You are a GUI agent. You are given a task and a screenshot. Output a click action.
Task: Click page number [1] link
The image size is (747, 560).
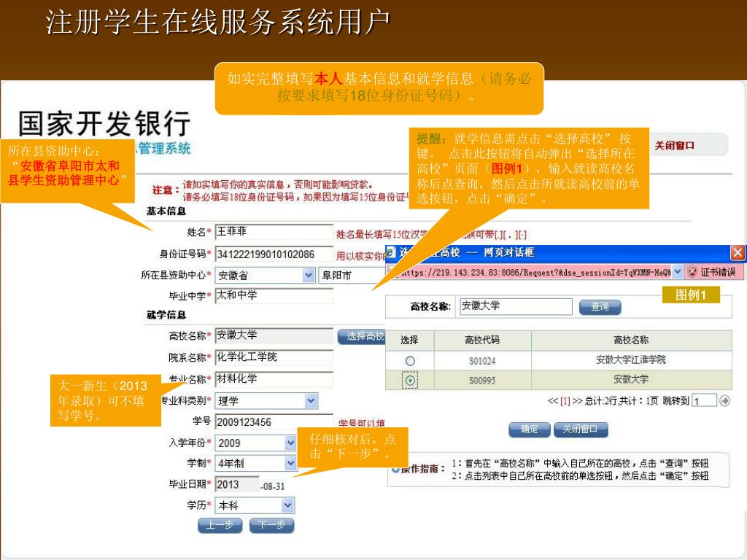[565, 401]
